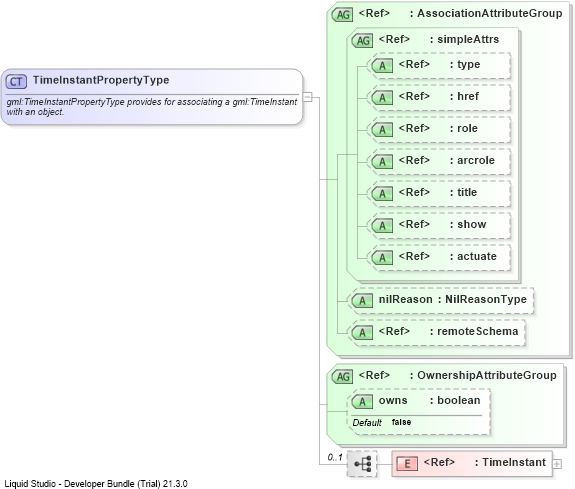Select the ': title' attribute label
This screenshot has height=489, width=575.
point(463,192)
